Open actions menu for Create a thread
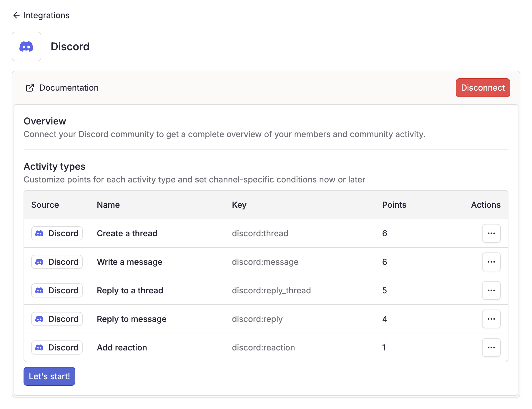532x409 pixels. tap(491, 233)
